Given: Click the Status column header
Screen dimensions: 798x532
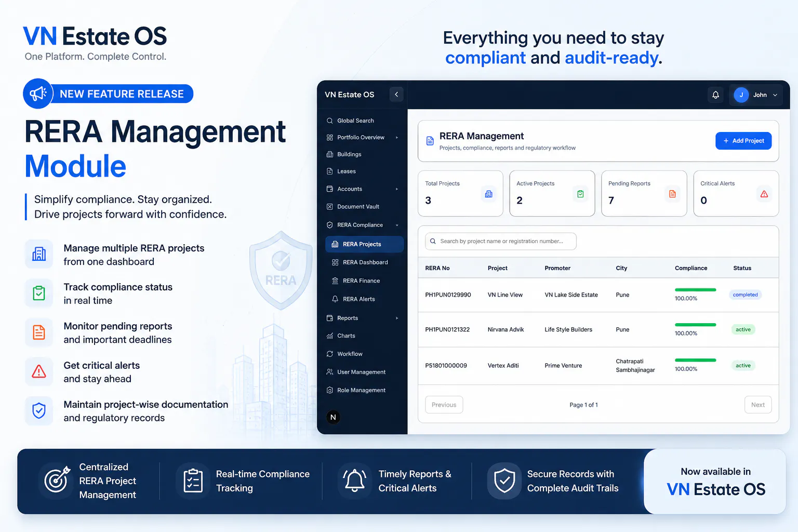Looking at the screenshot, I should [742, 268].
